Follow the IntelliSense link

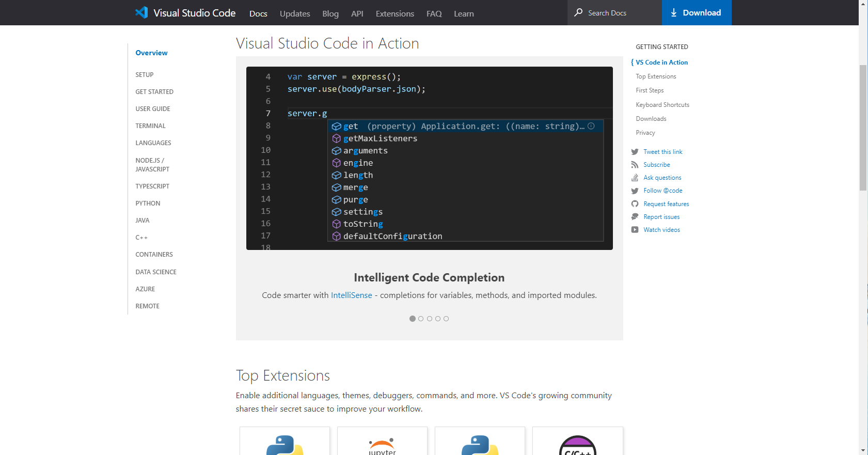click(352, 295)
